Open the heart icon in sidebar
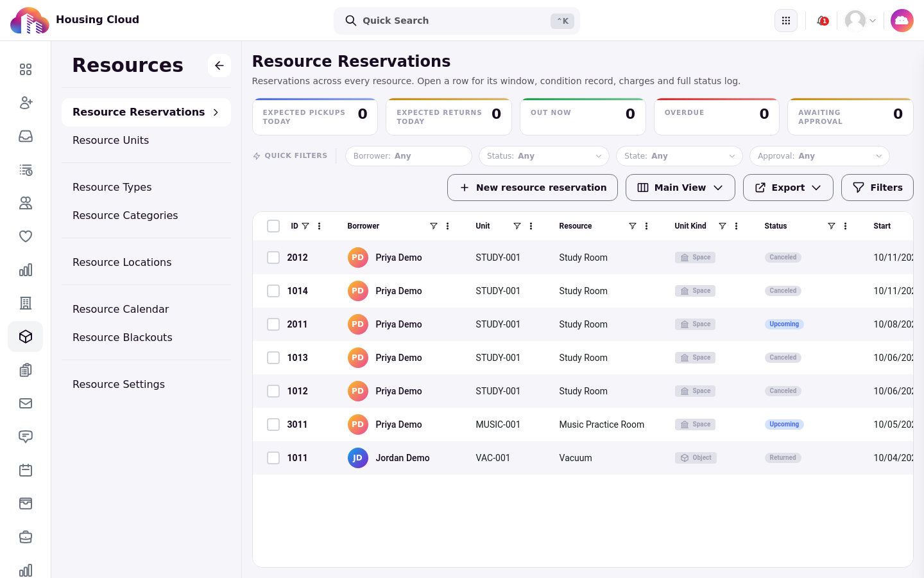The image size is (924, 578). [x=26, y=236]
